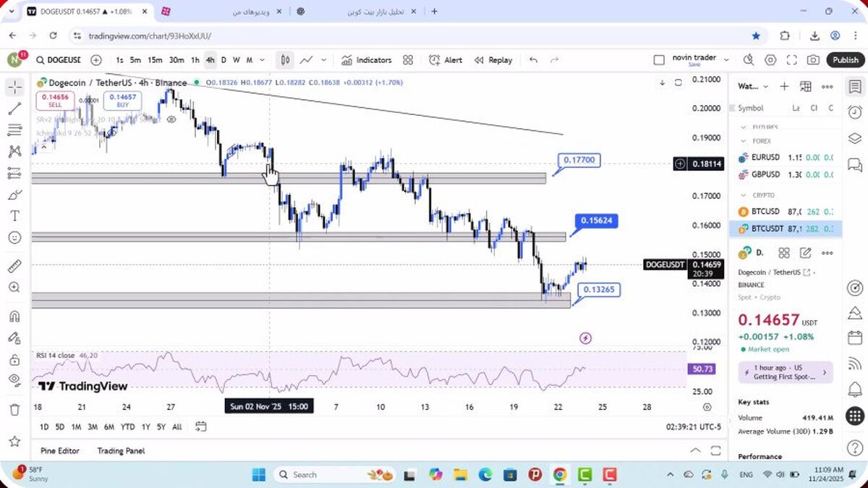Switch to the 15m interval
The image size is (868, 488).
click(x=155, y=60)
